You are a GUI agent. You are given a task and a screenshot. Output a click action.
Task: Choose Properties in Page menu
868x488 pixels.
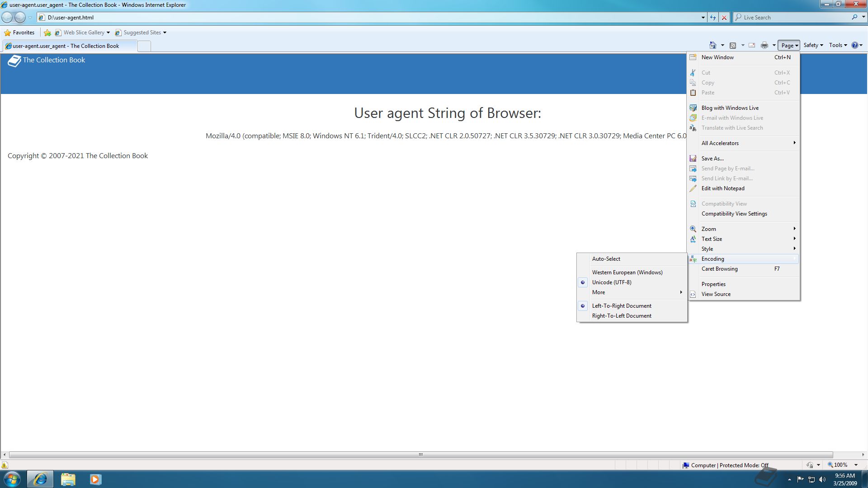(x=744, y=284)
